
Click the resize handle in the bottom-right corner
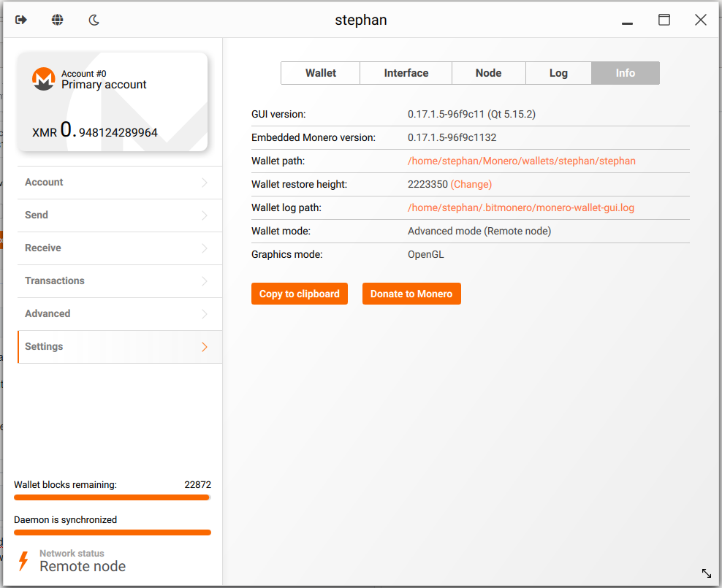click(706, 573)
